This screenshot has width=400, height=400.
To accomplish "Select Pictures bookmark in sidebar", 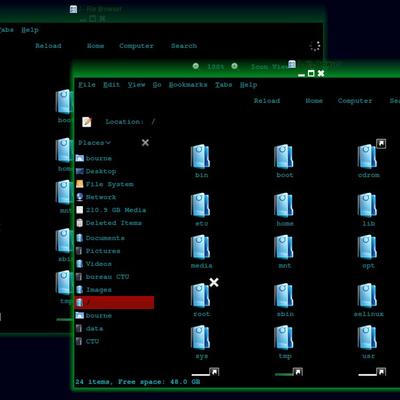I will click(98, 251).
